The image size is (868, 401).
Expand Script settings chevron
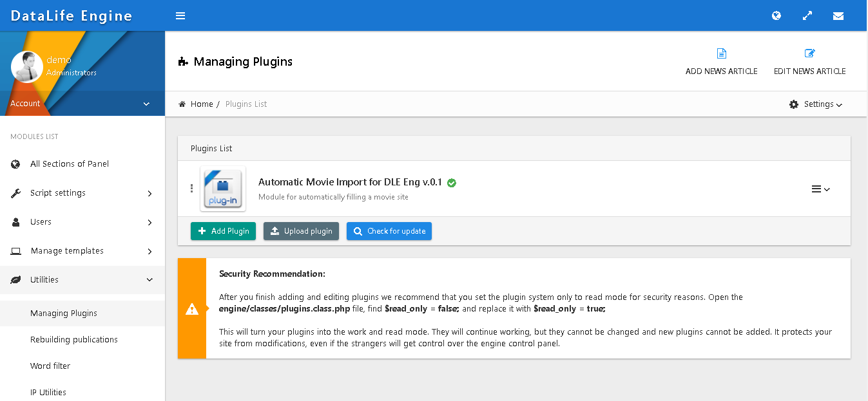pos(149,193)
